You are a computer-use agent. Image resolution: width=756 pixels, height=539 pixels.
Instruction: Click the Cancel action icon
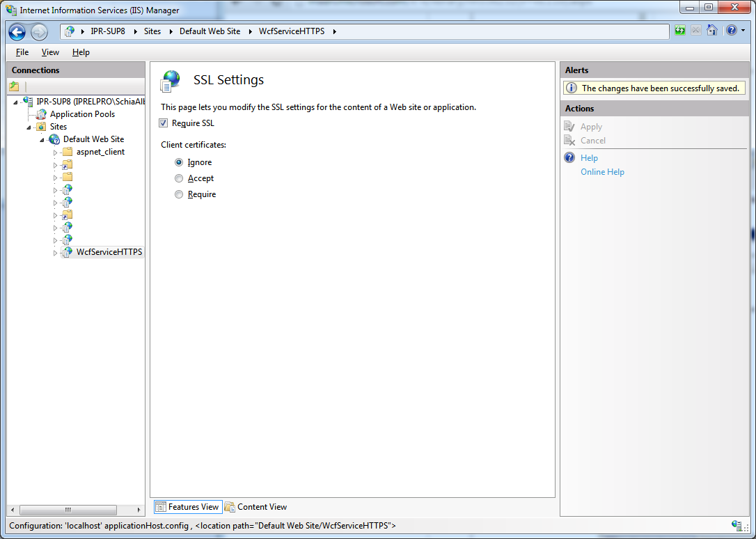tap(569, 140)
